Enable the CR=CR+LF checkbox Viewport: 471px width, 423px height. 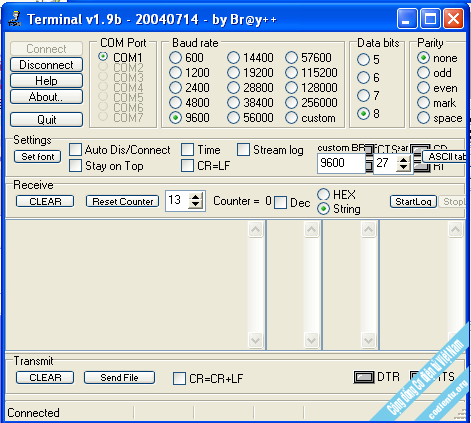pyautogui.click(x=179, y=379)
